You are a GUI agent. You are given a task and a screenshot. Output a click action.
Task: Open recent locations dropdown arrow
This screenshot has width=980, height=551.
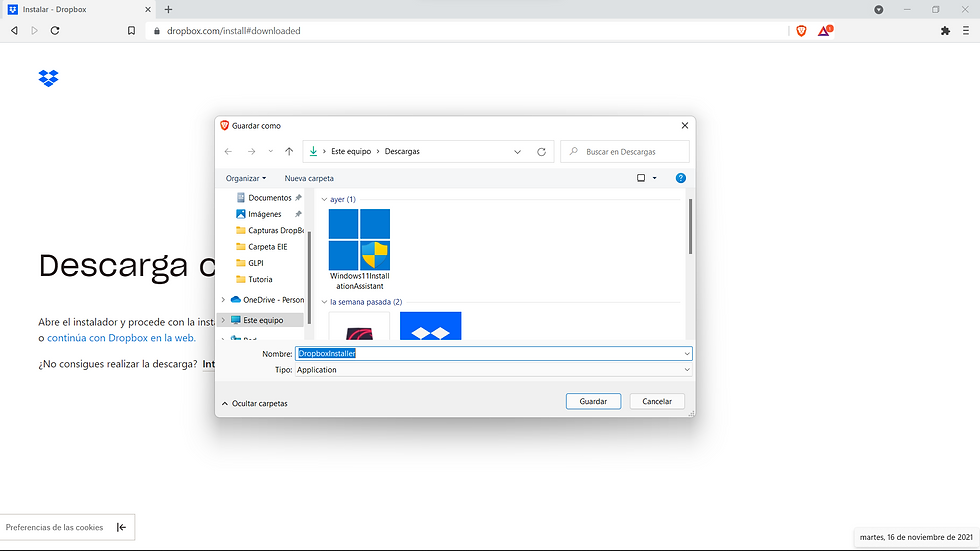point(270,151)
